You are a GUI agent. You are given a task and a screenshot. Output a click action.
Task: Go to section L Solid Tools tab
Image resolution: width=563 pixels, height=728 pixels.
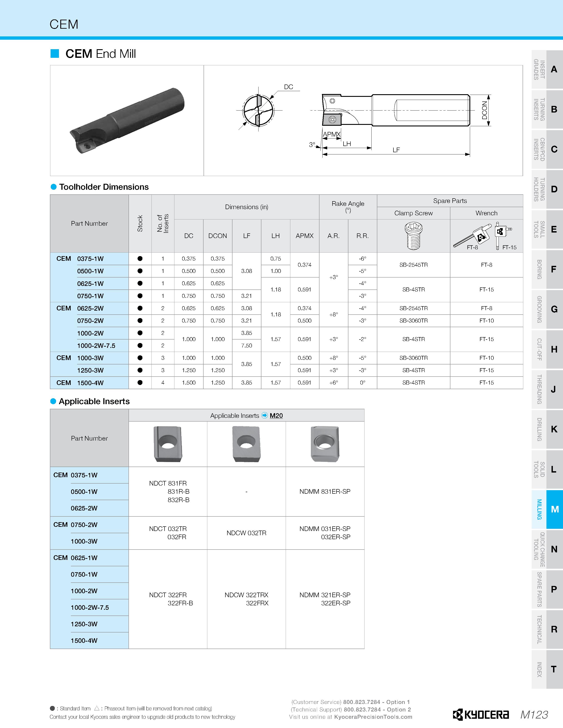pyautogui.click(x=547, y=469)
